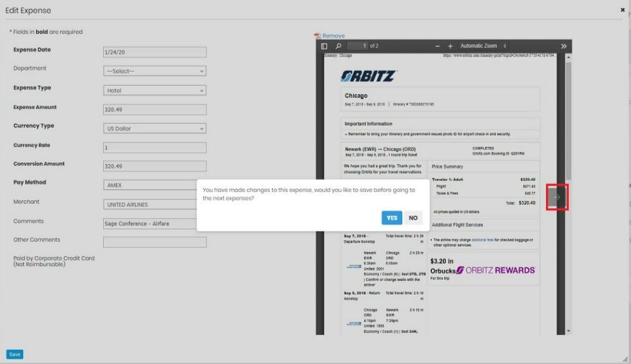Click 'Price Summary' heading in receipt
This screenshot has height=364, width=631.
pyautogui.click(x=447, y=166)
